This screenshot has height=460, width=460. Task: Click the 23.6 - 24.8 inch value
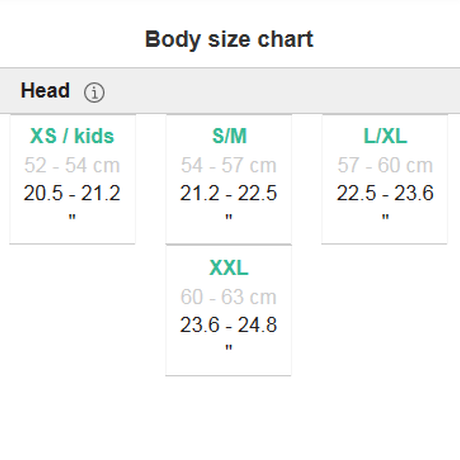point(229,325)
